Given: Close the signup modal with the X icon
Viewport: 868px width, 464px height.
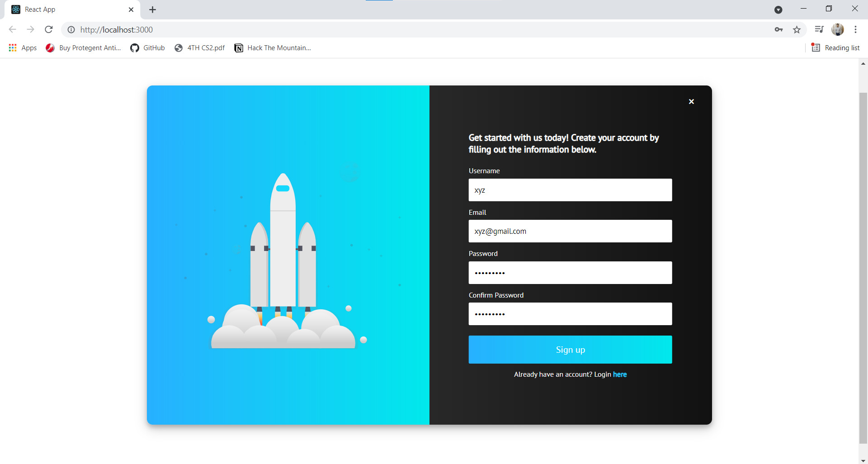Looking at the screenshot, I should tap(691, 102).
